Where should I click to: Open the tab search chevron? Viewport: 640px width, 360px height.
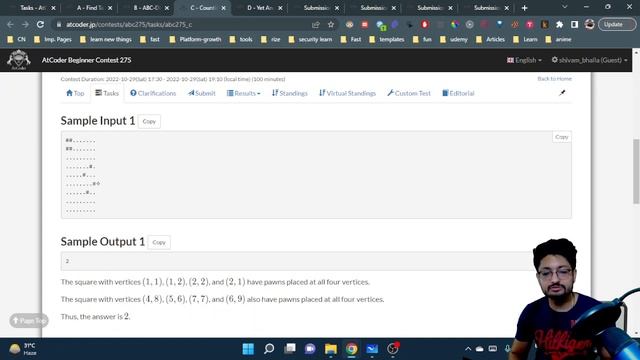click(x=564, y=7)
